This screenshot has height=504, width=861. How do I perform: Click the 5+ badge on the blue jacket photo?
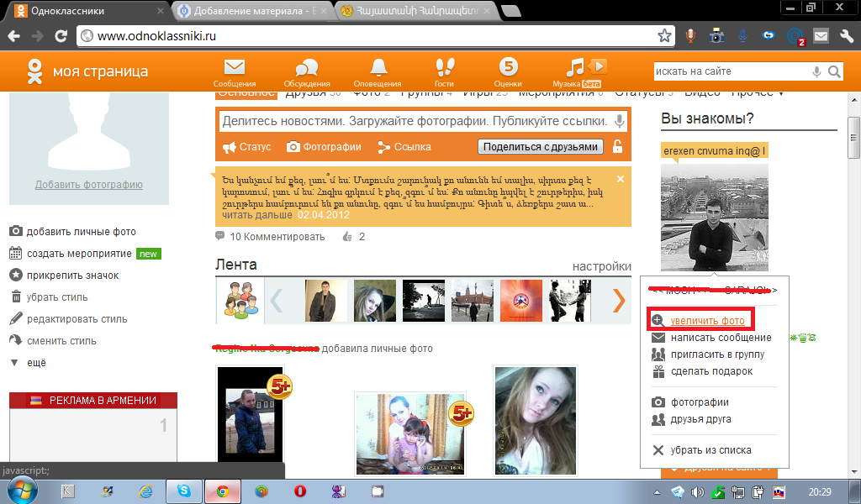pos(279,386)
